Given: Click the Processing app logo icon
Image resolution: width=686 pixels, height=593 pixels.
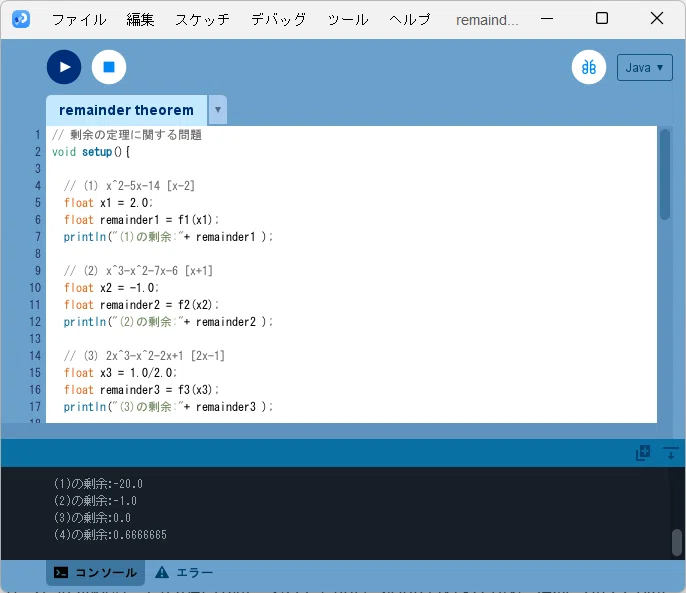Looking at the screenshot, I should click(x=21, y=19).
